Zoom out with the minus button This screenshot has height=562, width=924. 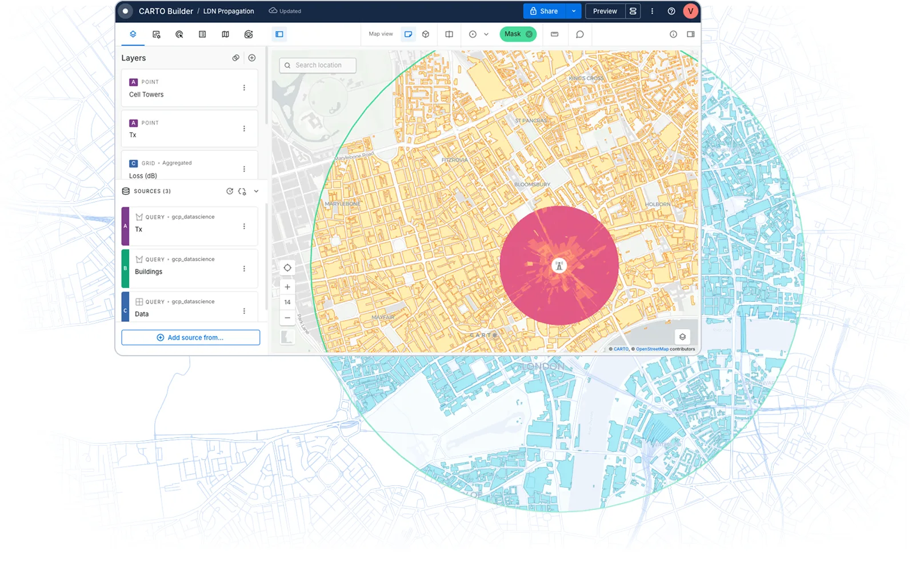tap(287, 318)
